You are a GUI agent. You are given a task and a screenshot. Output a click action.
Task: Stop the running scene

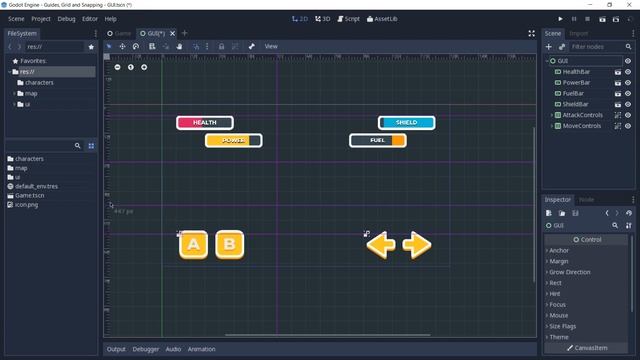click(x=587, y=19)
